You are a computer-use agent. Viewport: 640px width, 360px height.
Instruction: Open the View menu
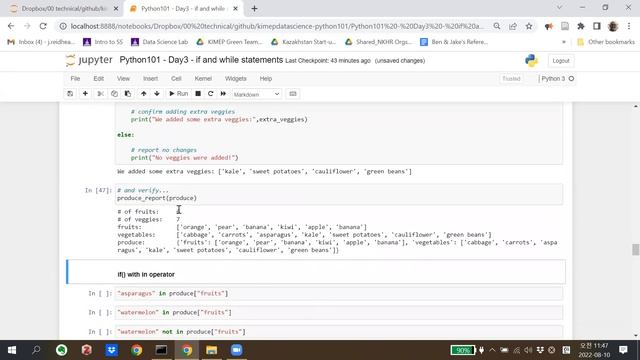[x=123, y=79]
